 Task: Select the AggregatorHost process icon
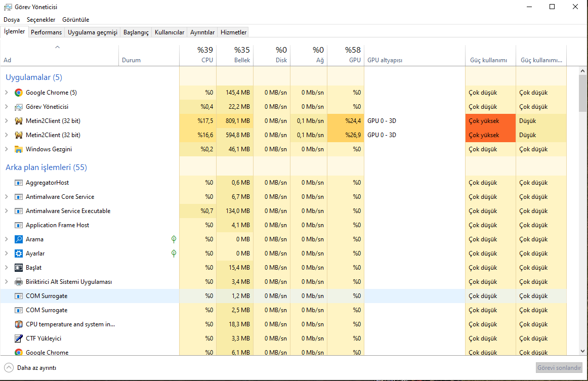click(19, 183)
